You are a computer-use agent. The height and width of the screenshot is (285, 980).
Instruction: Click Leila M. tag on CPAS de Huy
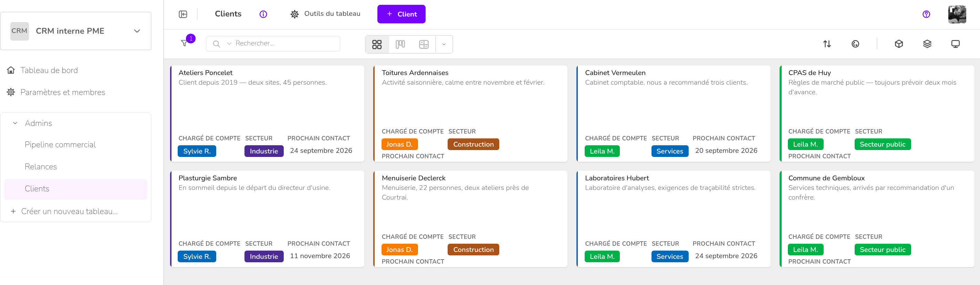(805, 144)
